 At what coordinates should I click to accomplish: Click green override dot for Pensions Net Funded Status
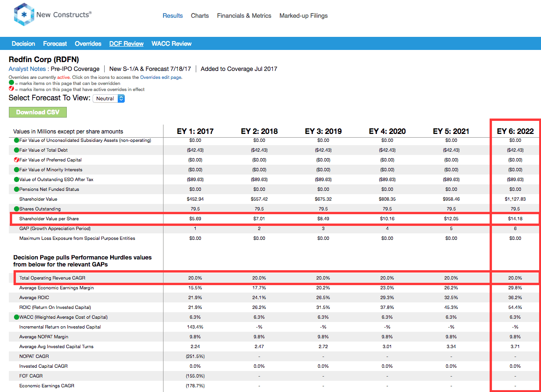click(16, 189)
